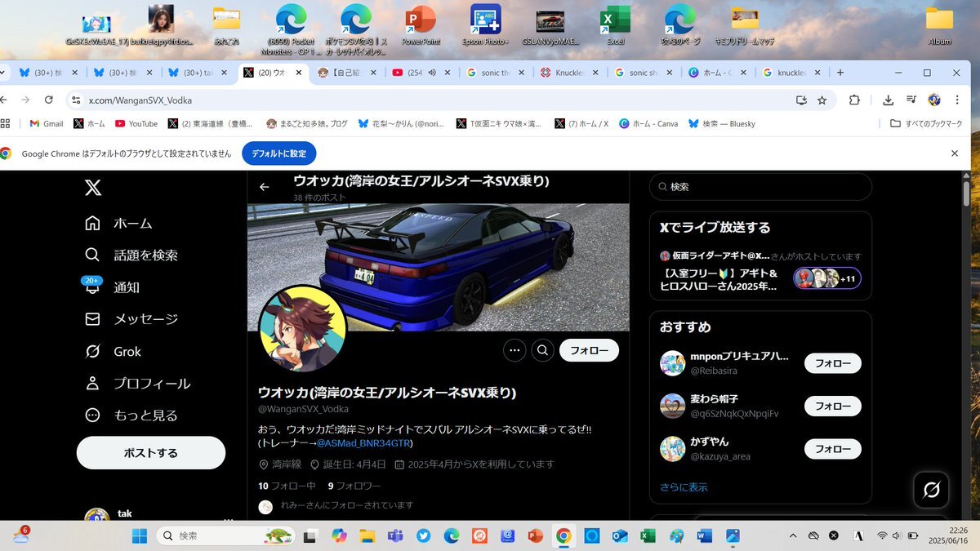980x551 pixels.
Task: Click the ポストする button
Action: [151, 452]
